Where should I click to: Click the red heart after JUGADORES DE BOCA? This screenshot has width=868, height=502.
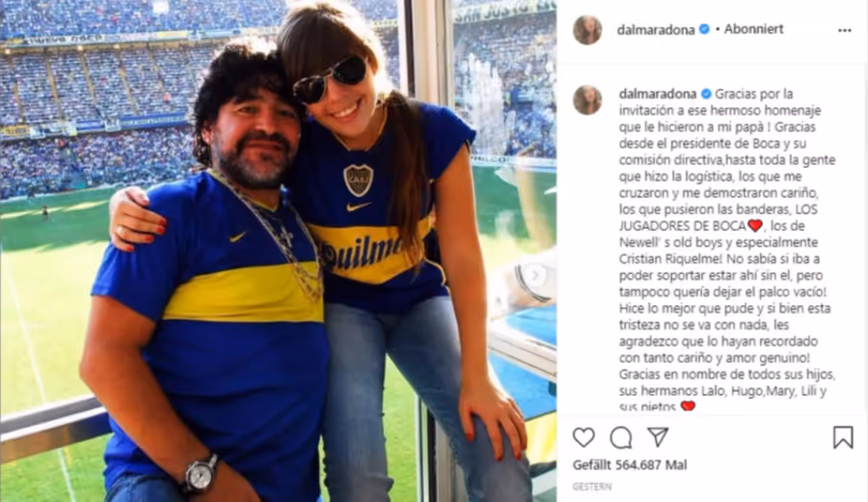tap(755, 226)
